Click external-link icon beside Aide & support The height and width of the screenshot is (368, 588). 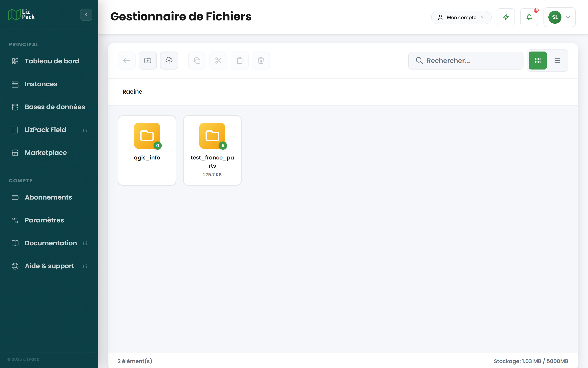click(x=85, y=266)
